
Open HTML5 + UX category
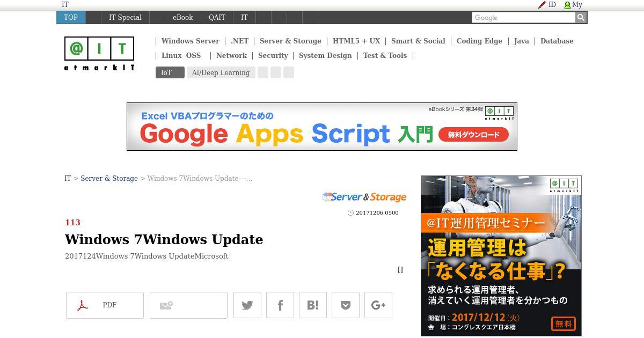pyautogui.click(x=356, y=41)
